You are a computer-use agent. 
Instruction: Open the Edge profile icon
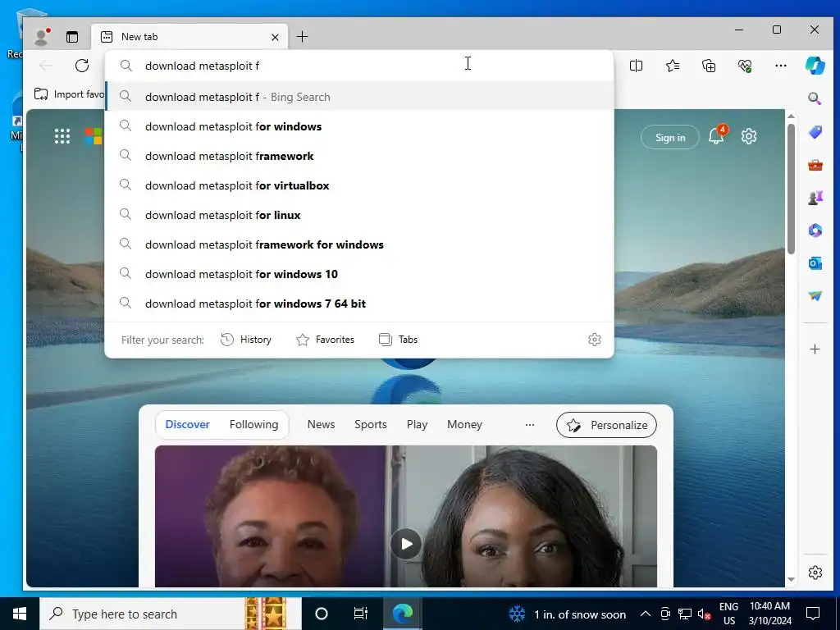[x=41, y=36]
